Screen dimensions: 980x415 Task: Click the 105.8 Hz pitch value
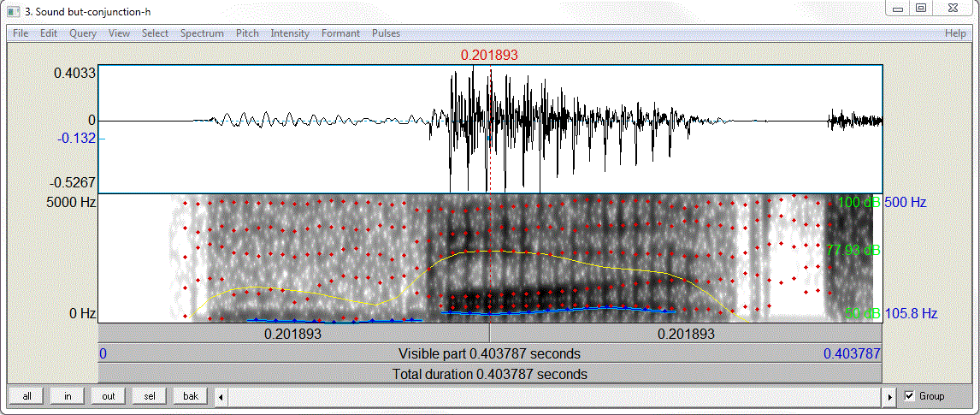911,313
